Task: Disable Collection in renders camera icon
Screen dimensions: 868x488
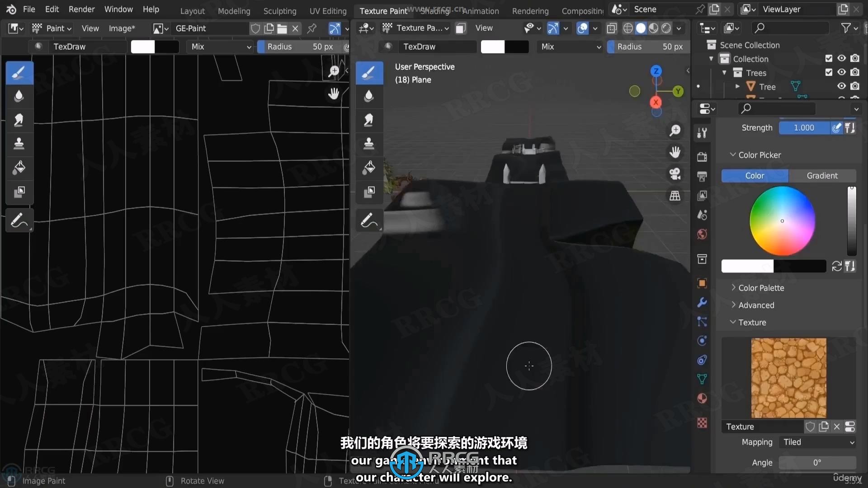Action: coord(855,58)
